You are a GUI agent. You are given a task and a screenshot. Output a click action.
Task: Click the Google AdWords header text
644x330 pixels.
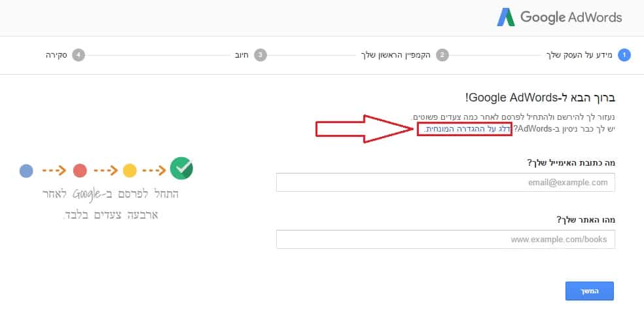coord(571,17)
